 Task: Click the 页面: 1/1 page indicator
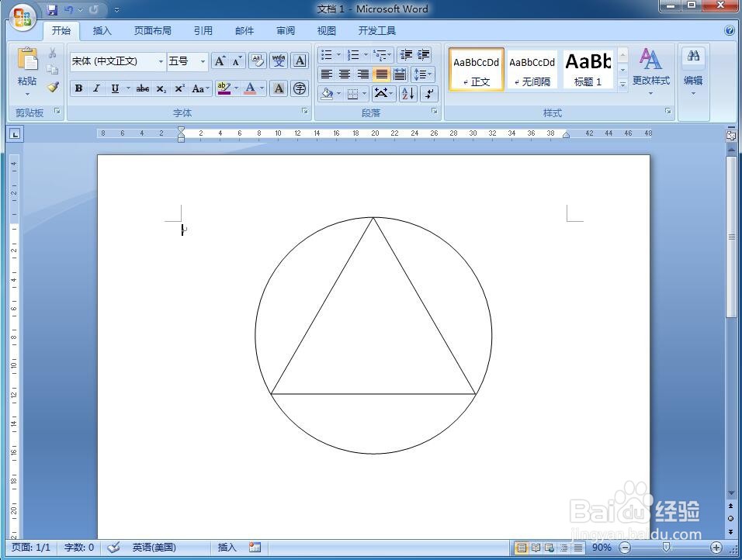[x=31, y=548]
